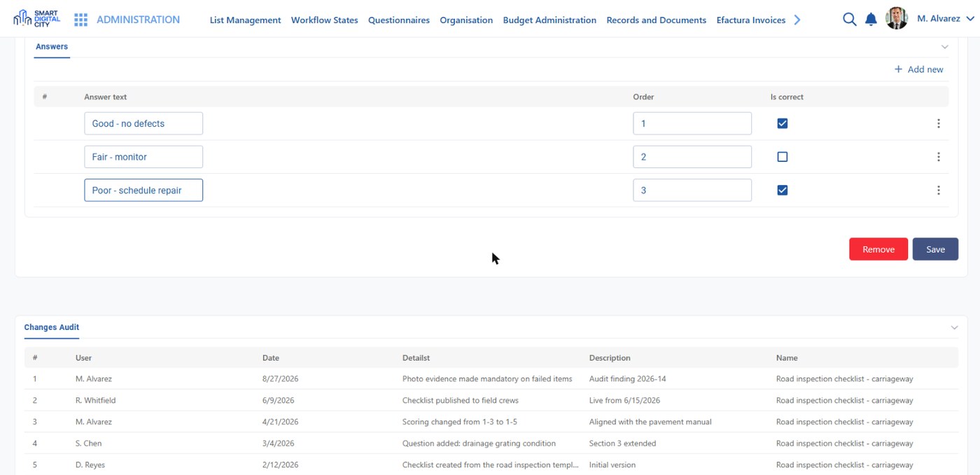This screenshot has height=475, width=980.
Task: Edit the Order field containing 1
Action: click(692, 123)
